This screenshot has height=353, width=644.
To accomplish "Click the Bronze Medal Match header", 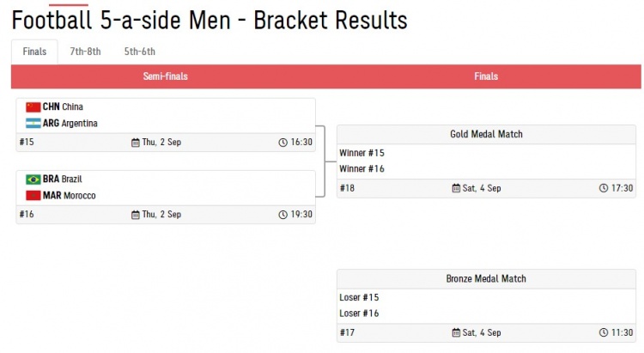I will point(486,279).
